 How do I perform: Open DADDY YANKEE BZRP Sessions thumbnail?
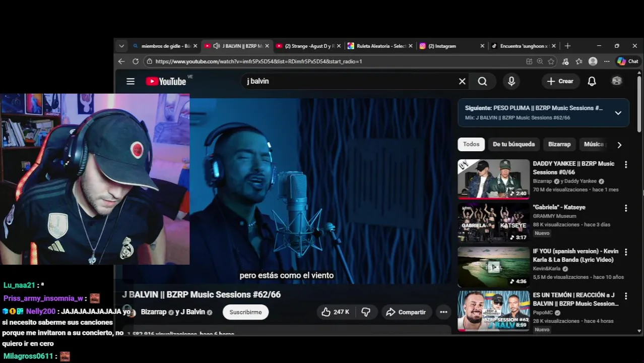point(493,179)
